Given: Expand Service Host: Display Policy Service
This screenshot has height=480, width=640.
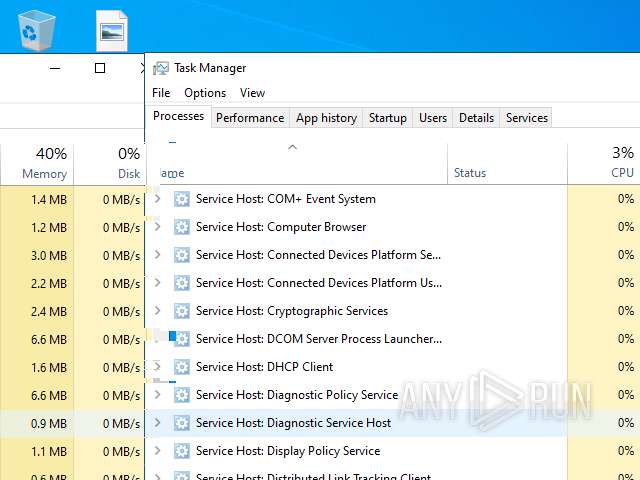Looking at the screenshot, I should pos(158,450).
